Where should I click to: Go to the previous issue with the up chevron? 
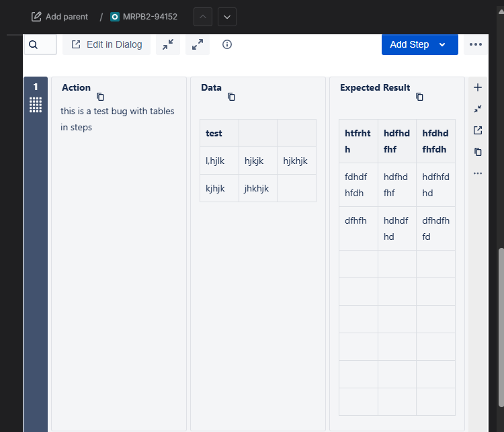[x=203, y=17]
